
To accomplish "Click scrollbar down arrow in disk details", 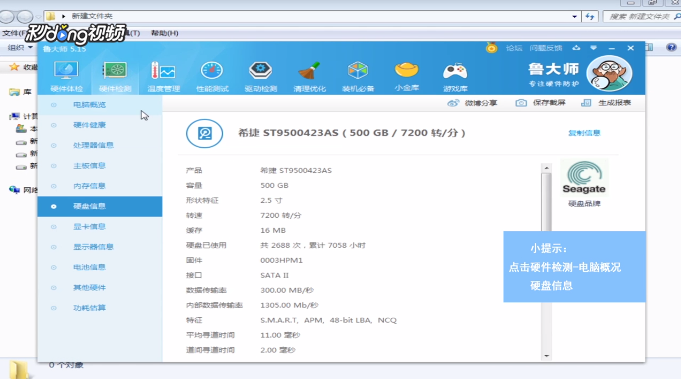I will point(546,356).
